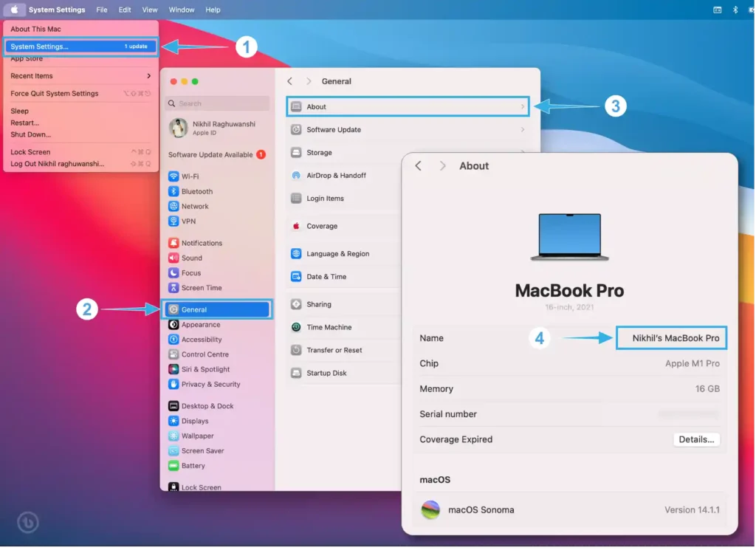Image resolution: width=756 pixels, height=553 pixels.
Task: Select the Bluetooth sidebar icon
Action: 173,191
